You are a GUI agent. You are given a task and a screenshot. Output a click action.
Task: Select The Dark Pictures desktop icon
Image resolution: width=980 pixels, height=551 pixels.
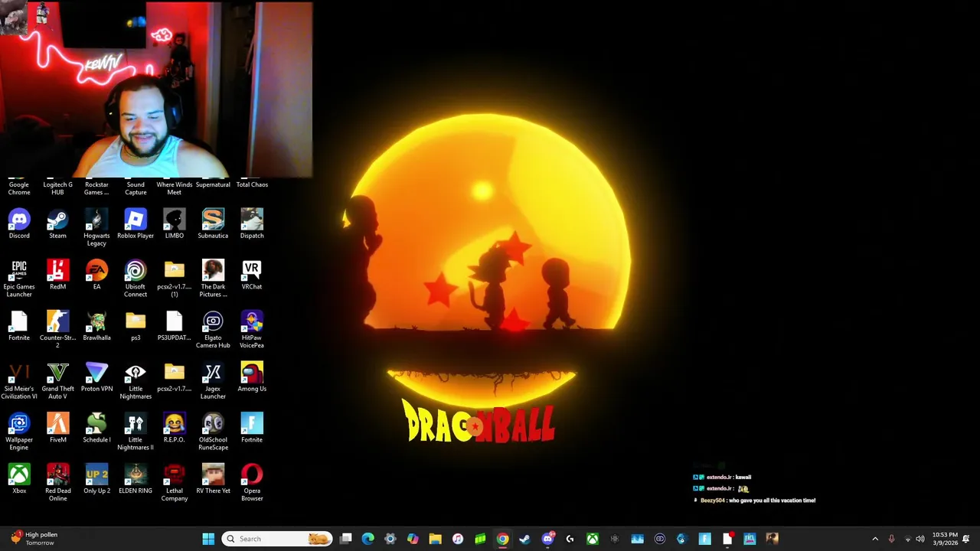click(x=213, y=279)
